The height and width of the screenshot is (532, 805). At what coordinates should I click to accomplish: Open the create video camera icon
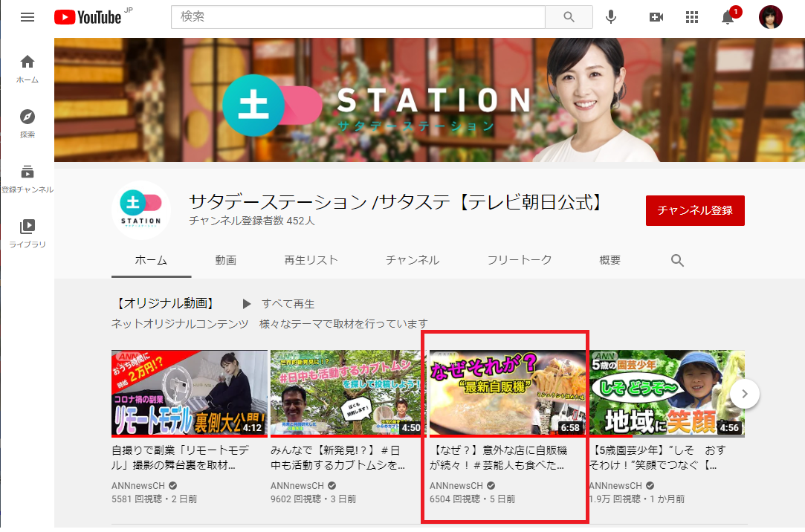tap(656, 17)
